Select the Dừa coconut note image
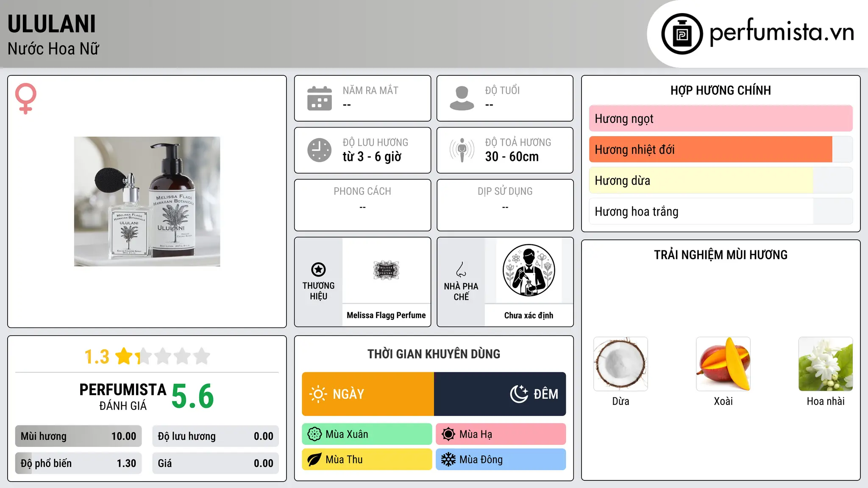 coord(620,364)
